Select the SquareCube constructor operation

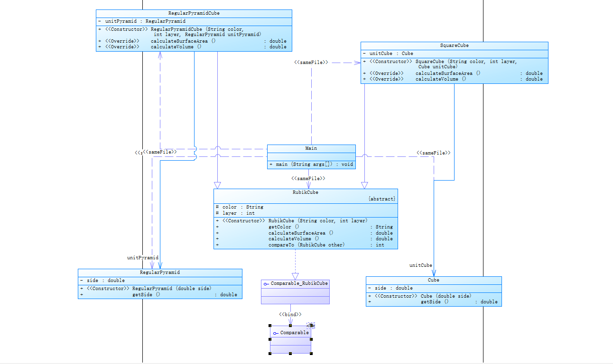click(x=440, y=64)
